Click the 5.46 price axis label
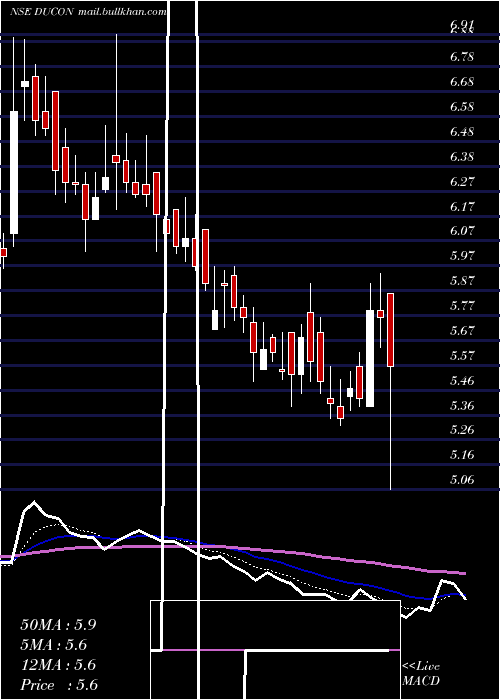500x700 pixels. pos(462,381)
